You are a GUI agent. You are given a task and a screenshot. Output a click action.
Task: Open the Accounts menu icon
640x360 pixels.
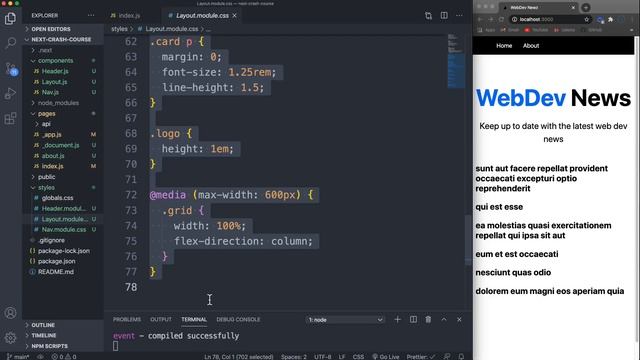[11, 313]
